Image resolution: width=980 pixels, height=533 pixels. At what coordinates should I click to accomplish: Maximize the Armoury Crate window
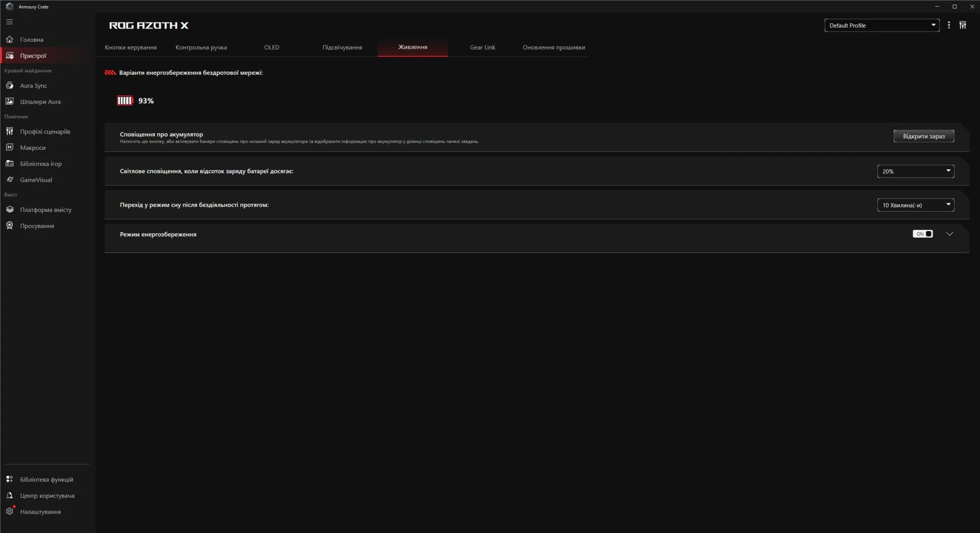(954, 7)
